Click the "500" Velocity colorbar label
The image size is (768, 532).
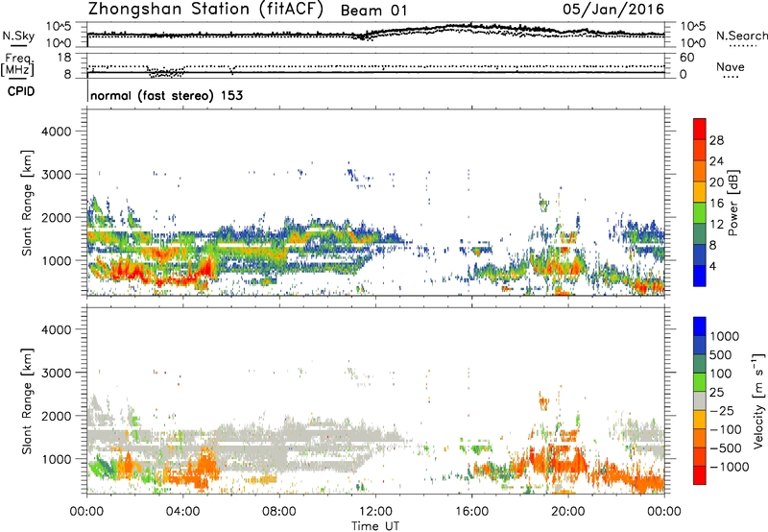point(723,355)
